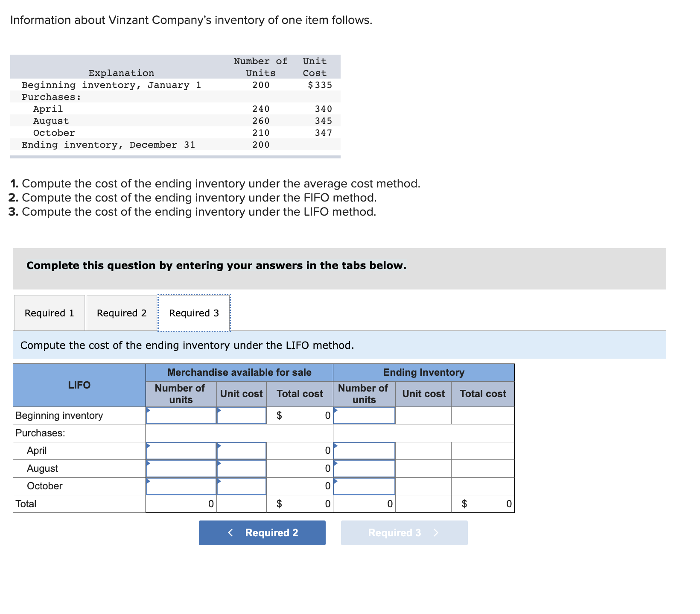This screenshot has height=614, width=700.
Task: Select the Required 3 tab
Action: point(194,313)
